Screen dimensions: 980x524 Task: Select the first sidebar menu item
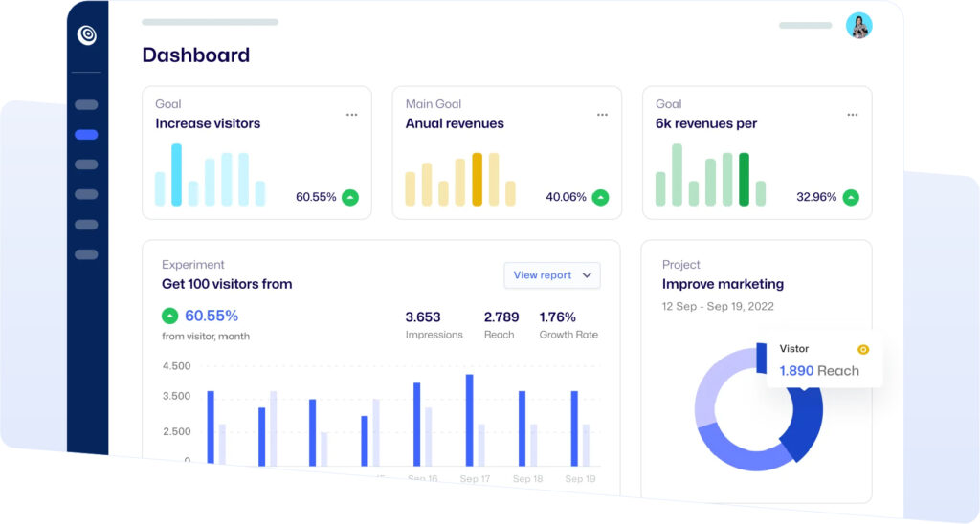[86, 105]
